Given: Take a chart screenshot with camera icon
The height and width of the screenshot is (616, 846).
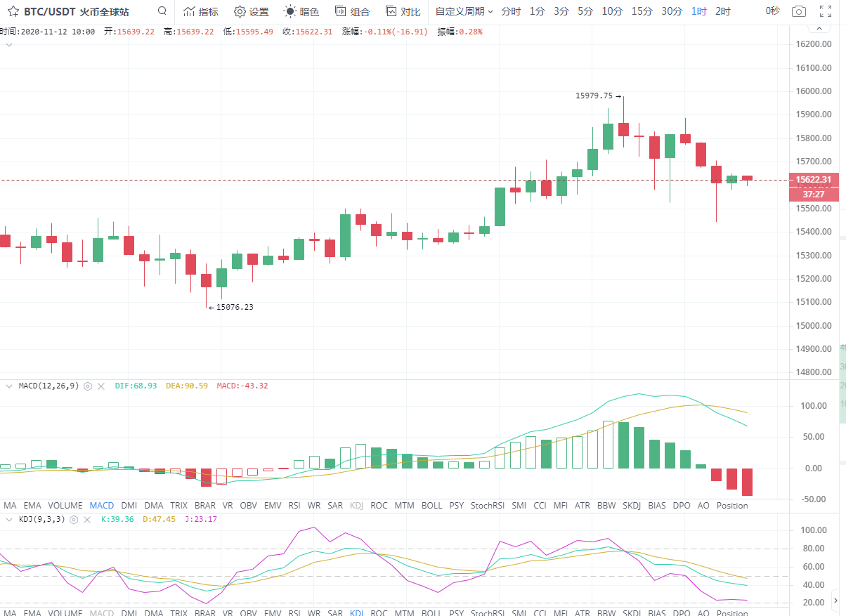Looking at the screenshot, I should tap(798, 11).
